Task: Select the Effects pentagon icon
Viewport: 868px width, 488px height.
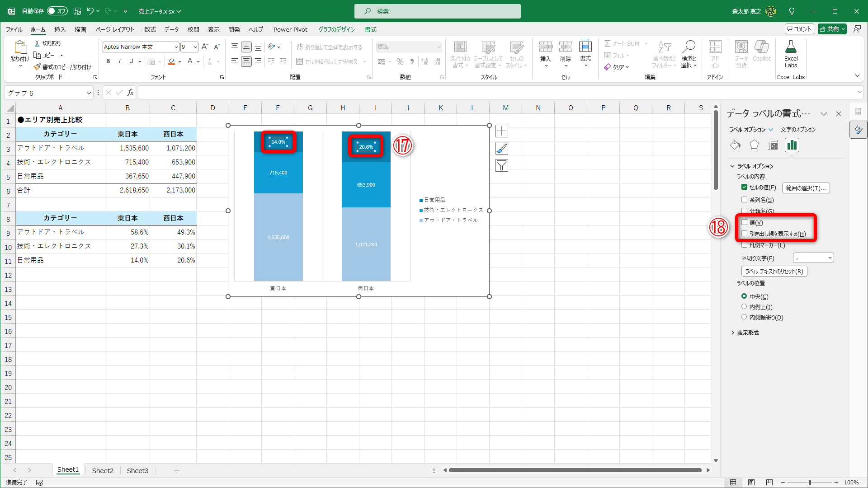Action: (754, 145)
